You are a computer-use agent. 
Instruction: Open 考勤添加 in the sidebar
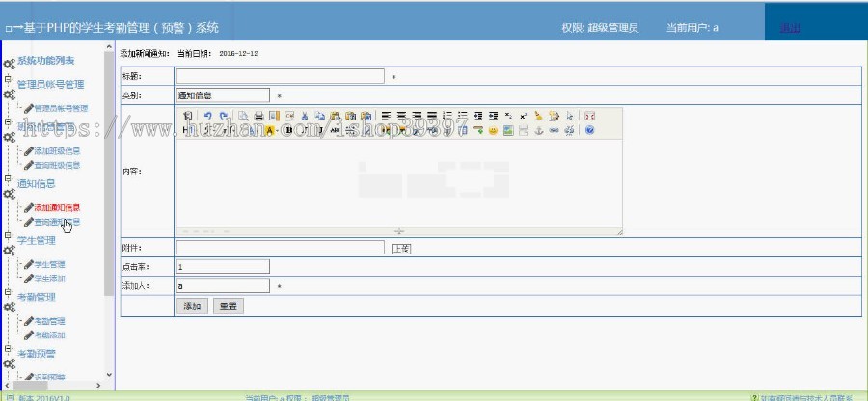coord(50,335)
